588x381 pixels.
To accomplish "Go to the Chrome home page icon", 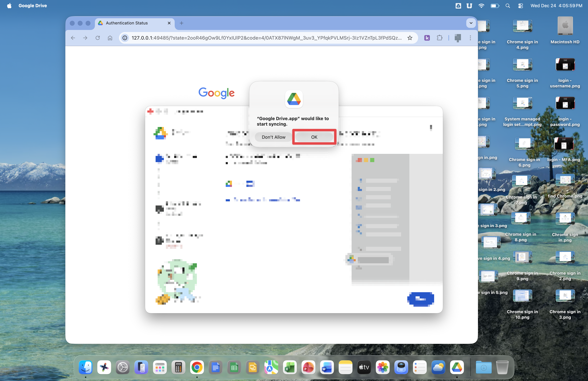I will (x=110, y=38).
